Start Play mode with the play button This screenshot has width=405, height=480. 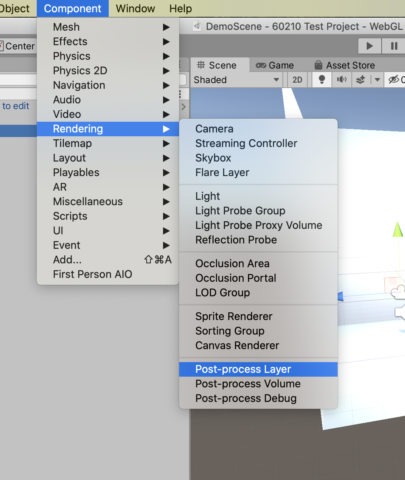click(x=369, y=46)
